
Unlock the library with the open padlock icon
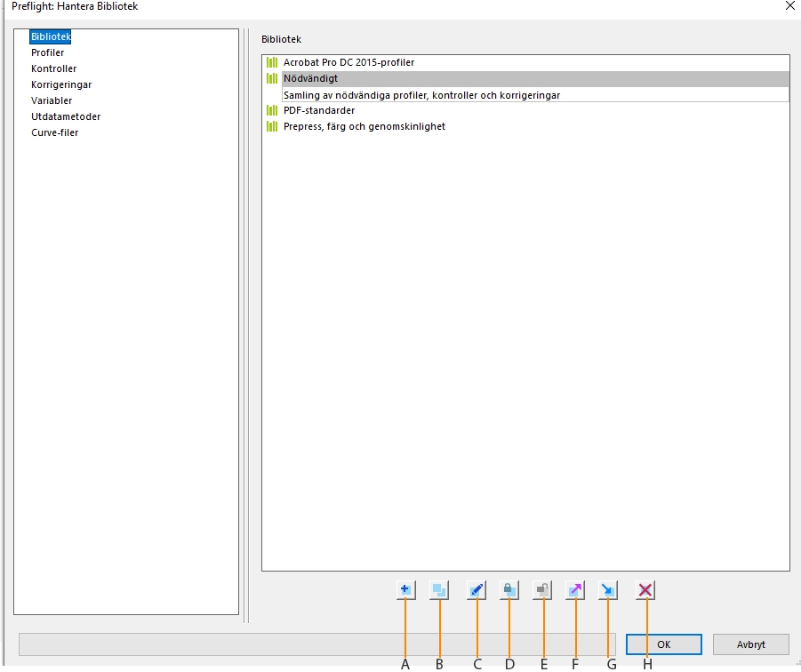pyautogui.click(x=541, y=589)
